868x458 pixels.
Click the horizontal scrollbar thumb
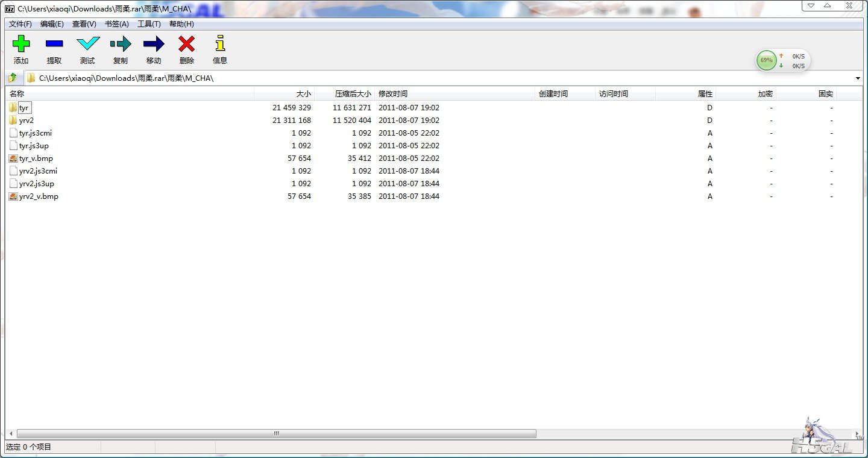(x=276, y=433)
